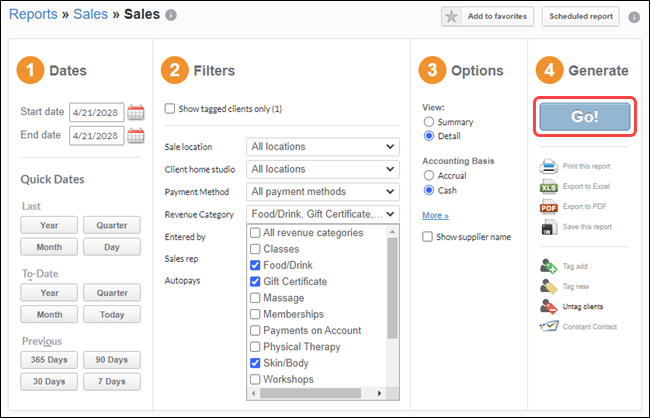Click the Export to Excel text
Screen dimensions: 650x418
point(586,187)
